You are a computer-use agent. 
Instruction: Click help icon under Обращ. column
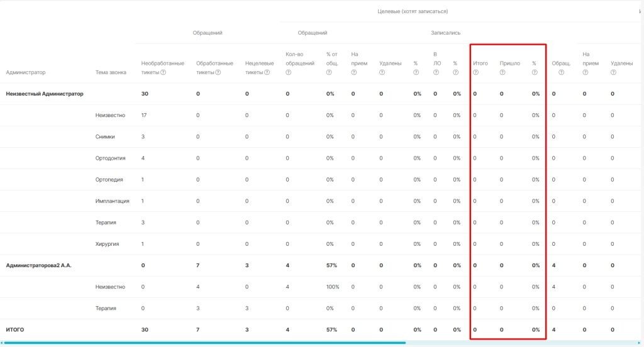[561, 72]
